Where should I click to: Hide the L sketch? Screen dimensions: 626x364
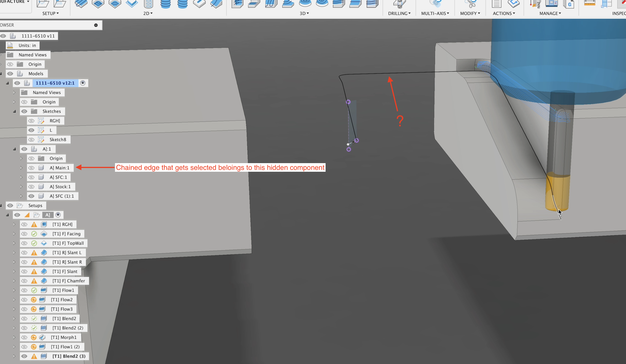point(31,130)
